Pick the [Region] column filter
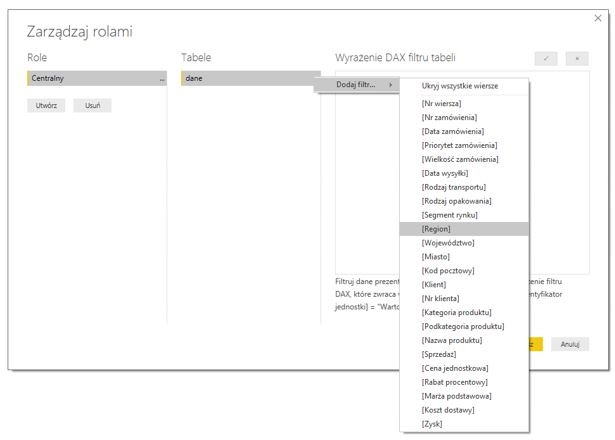Image resolution: width=615 pixels, height=440 pixels. tap(436, 229)
